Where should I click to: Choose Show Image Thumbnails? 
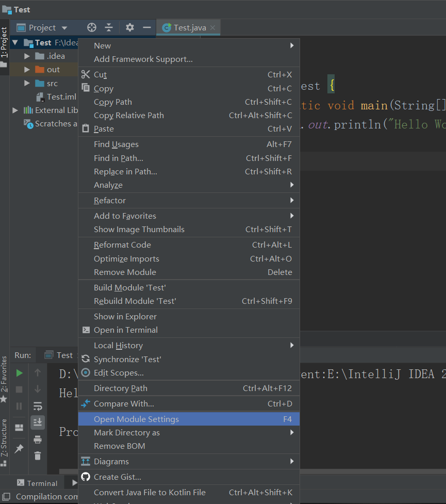[x=189, y=230]
